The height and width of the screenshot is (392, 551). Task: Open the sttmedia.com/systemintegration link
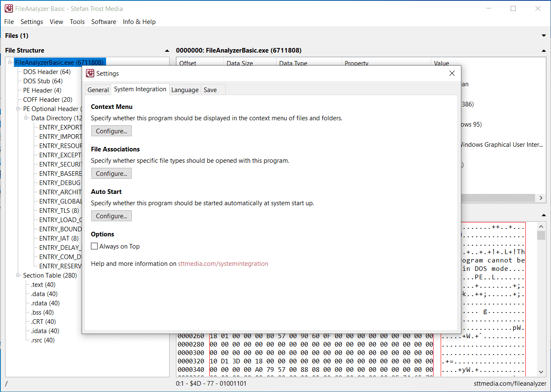[223, 264]
